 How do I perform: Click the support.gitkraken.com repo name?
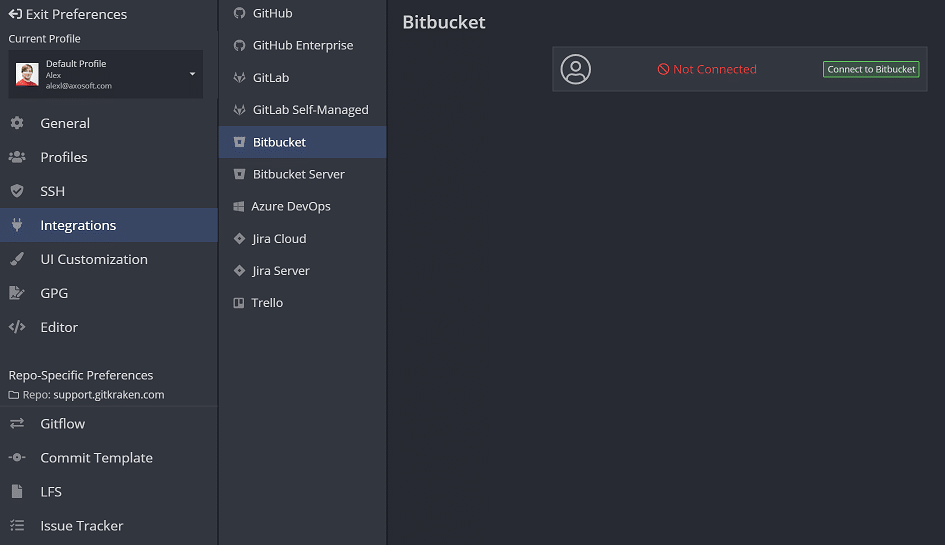[108, 395]
